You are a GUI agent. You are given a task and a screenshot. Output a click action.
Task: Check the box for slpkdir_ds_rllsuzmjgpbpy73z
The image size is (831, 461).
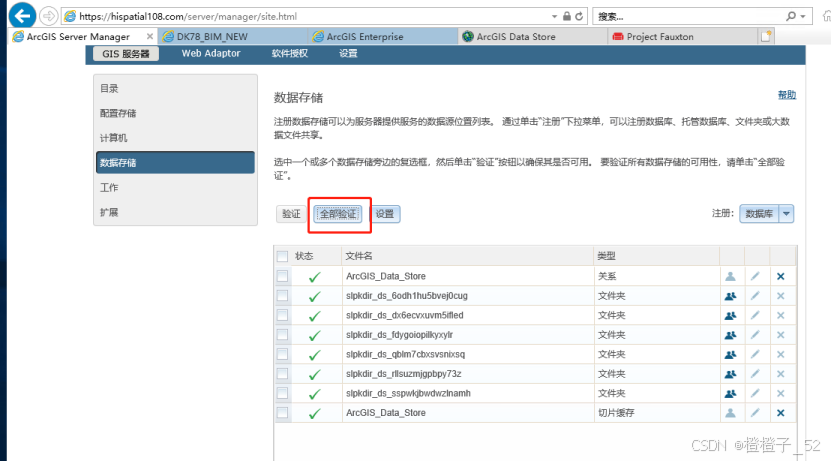point(282,374)
